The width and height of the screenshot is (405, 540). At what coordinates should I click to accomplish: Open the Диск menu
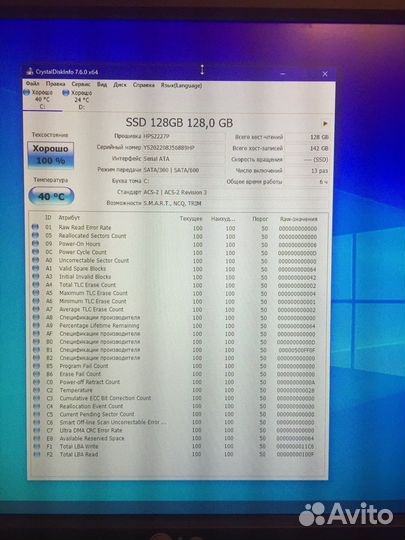[x=120, y=85]
